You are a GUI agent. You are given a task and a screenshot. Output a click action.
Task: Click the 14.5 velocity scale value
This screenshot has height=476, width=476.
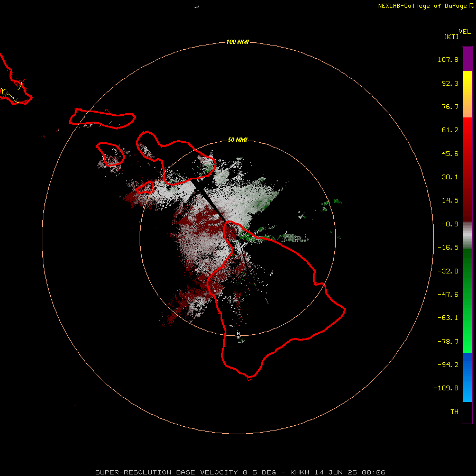pyautogui.click(x=450, y=200)
